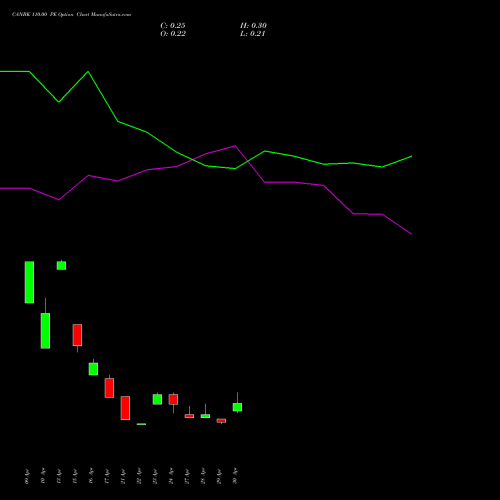Viewport: 500px width, 500px height.
Task: Click the purple indicator line's peak point
Action: (x=235, y=146)
